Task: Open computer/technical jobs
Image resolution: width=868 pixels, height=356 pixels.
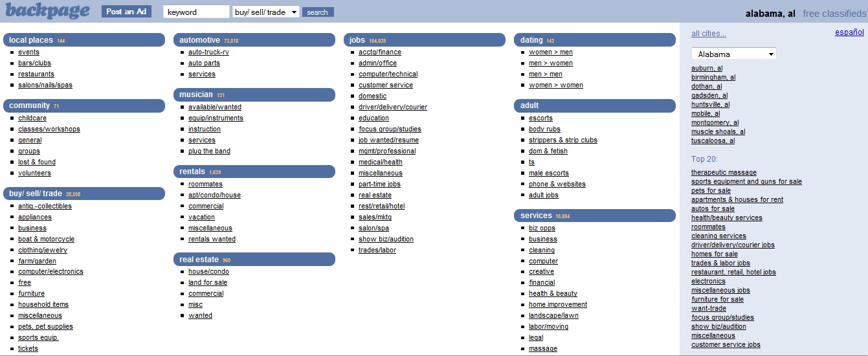Action: point(388,74)
